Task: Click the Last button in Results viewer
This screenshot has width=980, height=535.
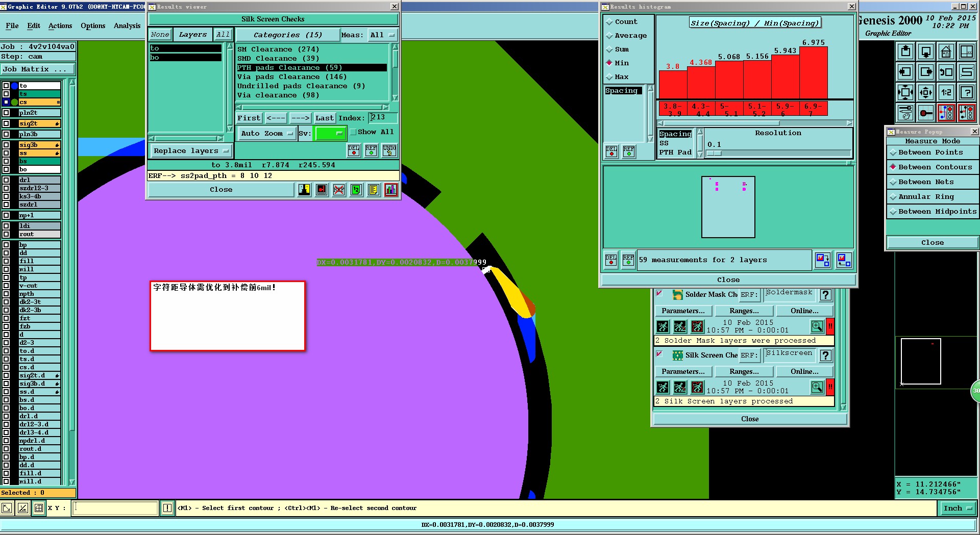Action: [x=324, y=118]
